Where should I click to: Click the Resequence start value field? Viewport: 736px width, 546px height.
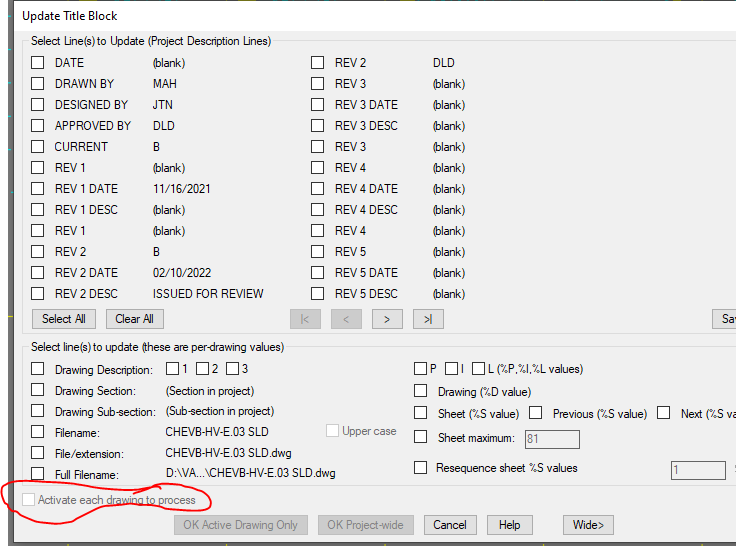698,470
